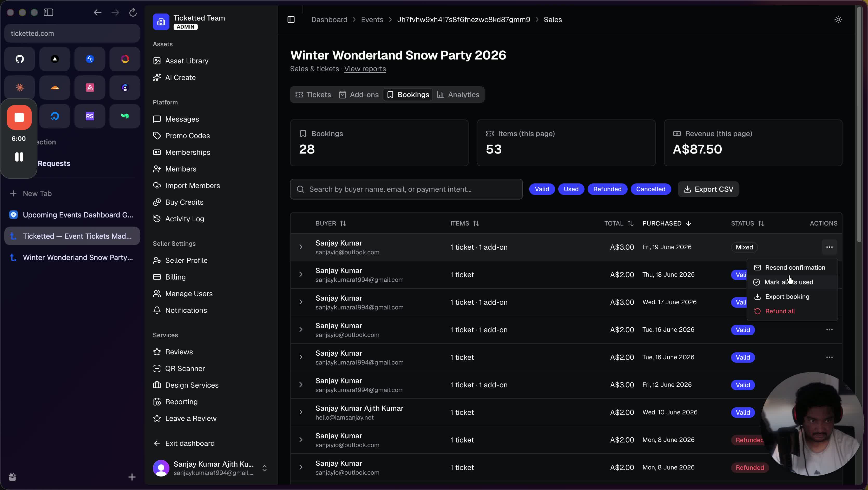
Task: Switch to the Analytics tab
Action: (x=458, y=95)
